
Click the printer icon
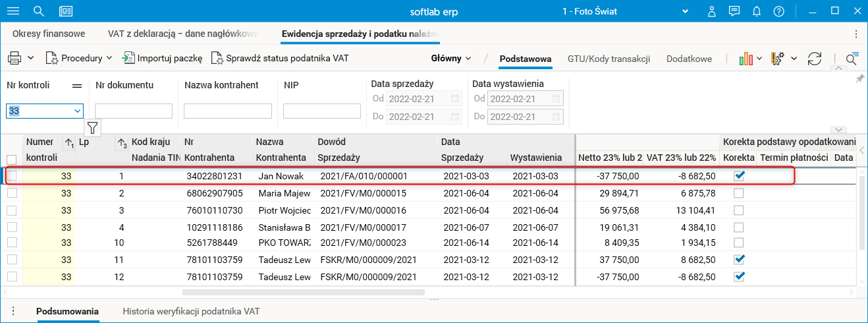(14, 58)
